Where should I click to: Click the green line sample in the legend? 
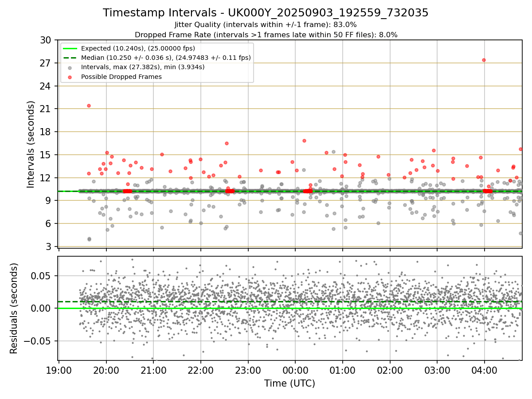(x=70, y=48)
